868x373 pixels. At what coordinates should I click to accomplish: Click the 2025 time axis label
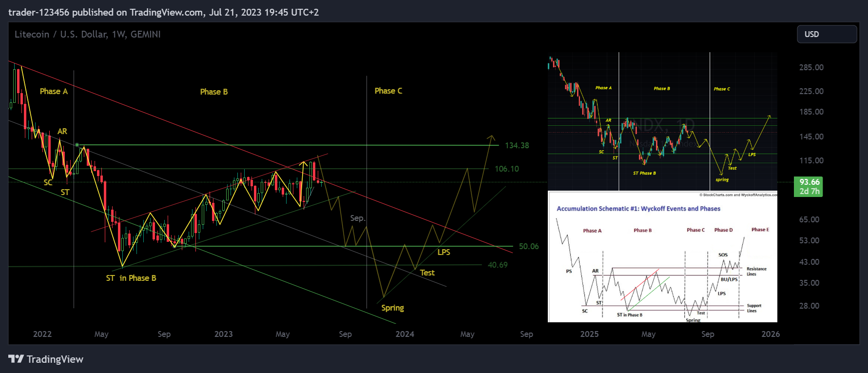coord(589,334)
